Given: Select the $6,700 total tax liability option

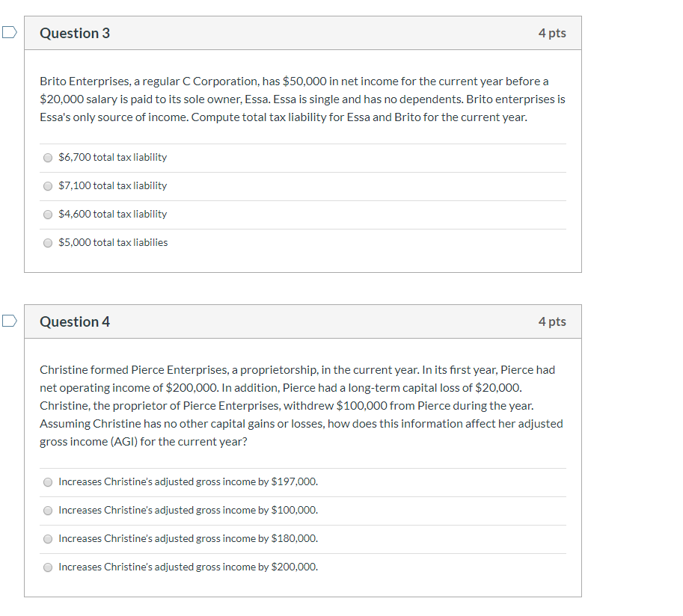Looking at the screenshot, I should coord(47,158).
